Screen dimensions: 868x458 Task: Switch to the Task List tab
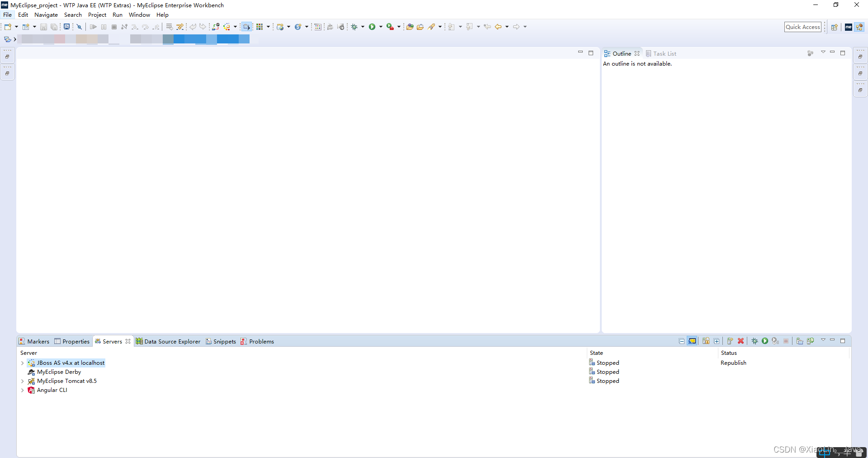pos(661,53)
